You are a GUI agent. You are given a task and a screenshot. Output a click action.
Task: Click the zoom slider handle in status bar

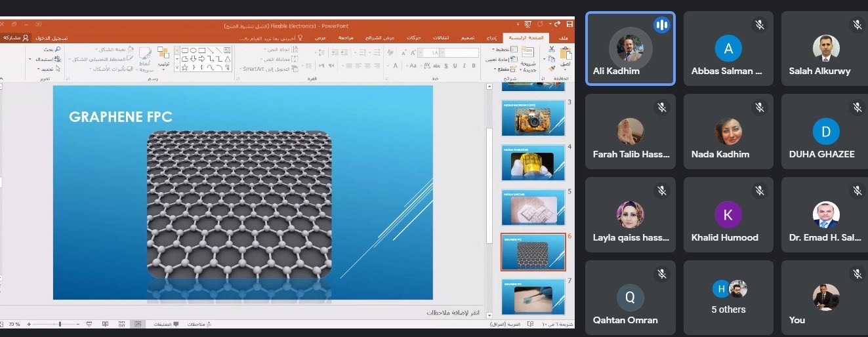[60, 324]
